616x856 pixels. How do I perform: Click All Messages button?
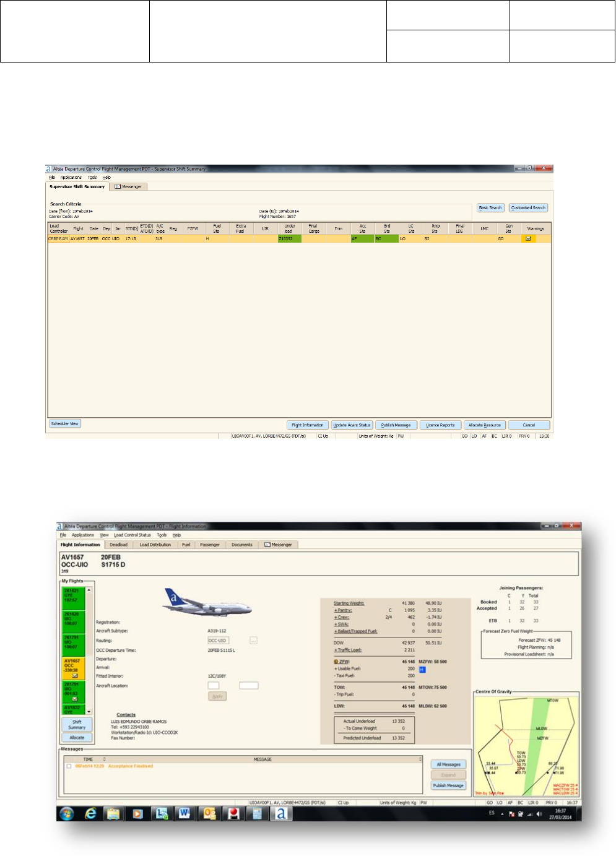[448, 764]
